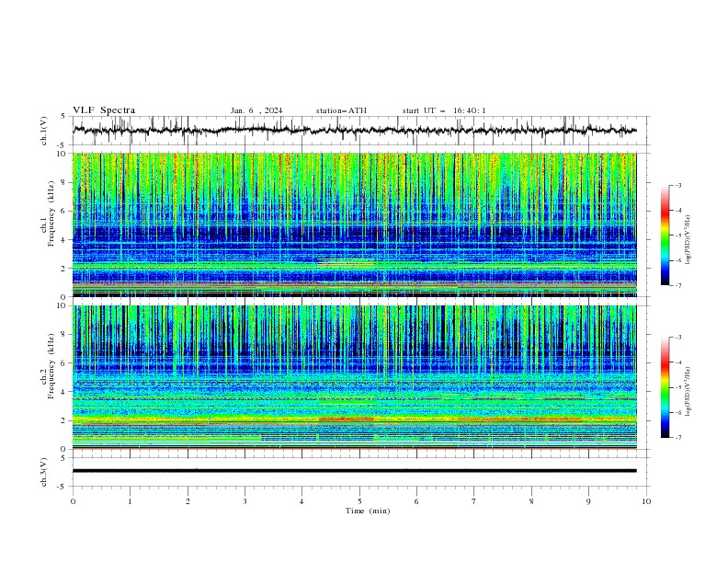Click the 'VLF Spectra' title text
Viewport: 728px width, 563px height.
(104, 110)
